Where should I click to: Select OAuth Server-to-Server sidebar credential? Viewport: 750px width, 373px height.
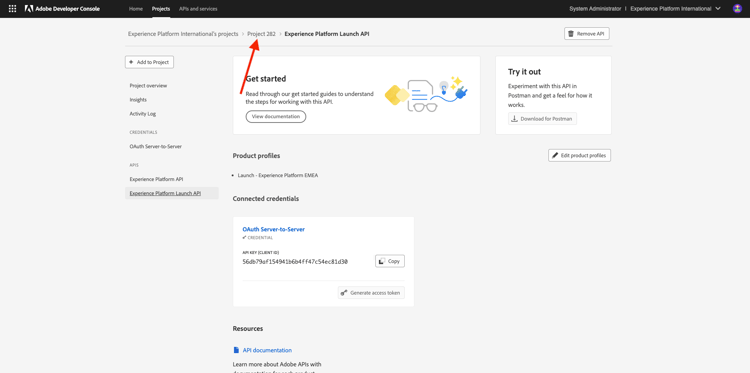tap(155, 146)
